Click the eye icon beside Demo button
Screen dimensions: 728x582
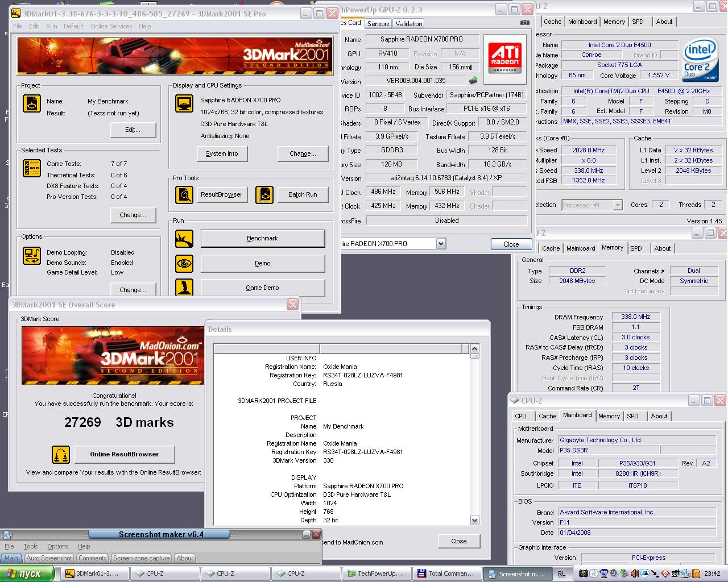tap(184, 263)
